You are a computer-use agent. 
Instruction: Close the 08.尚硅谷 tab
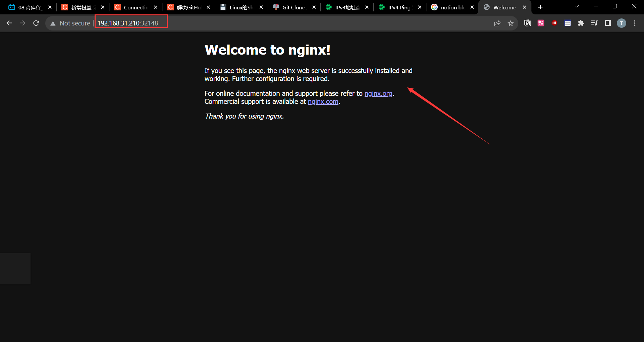click(x=50, y=7)
